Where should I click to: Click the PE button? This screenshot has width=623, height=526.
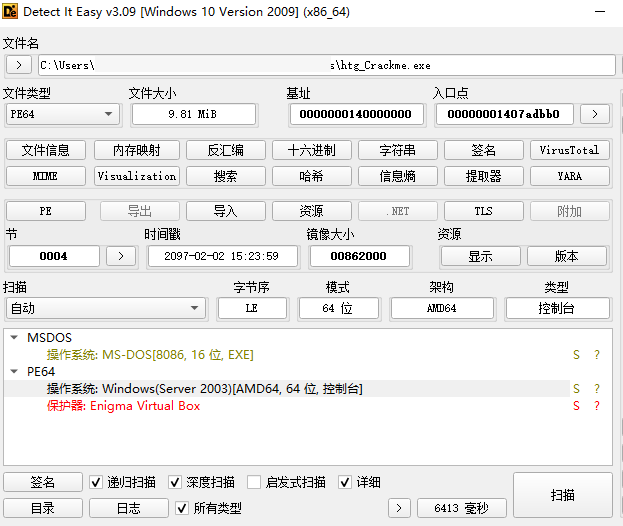[46, 211]
